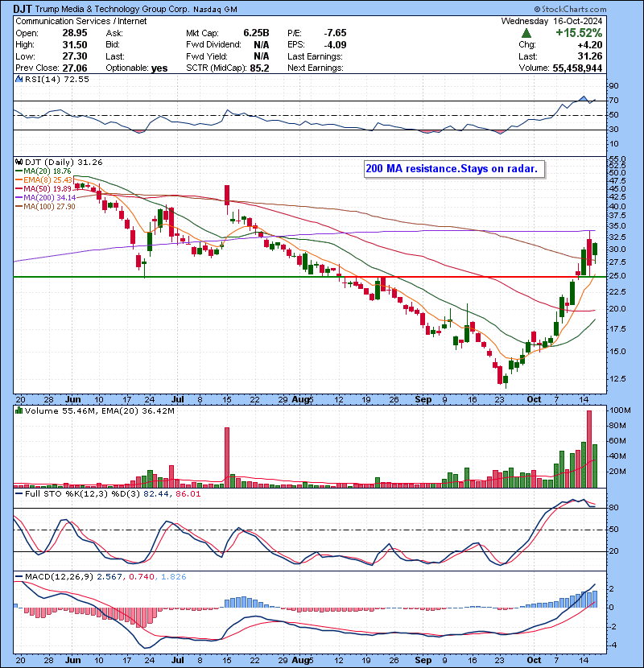Viewport: 644px width, 668px height.
Task: Click the RSI(14) 72.55 panel label
Action: coord(56,79)
